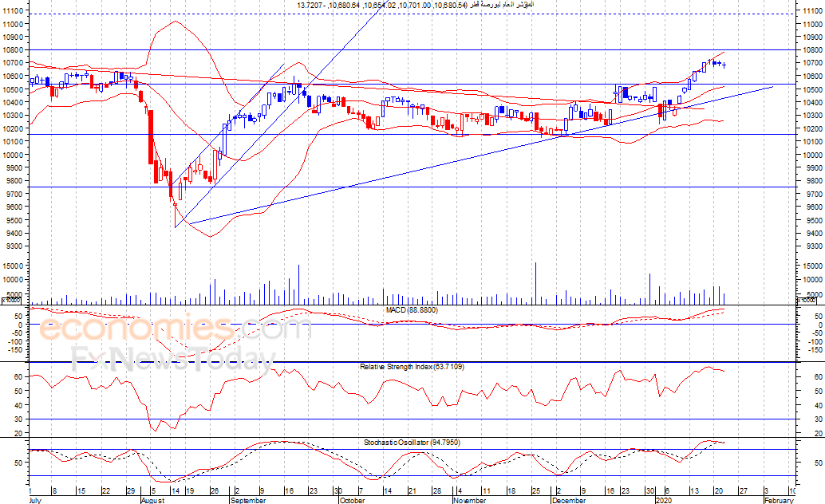Click the 50 value on the right Stochastic axis
Viewport: 825px width, 504px height.
coord(818,463)
